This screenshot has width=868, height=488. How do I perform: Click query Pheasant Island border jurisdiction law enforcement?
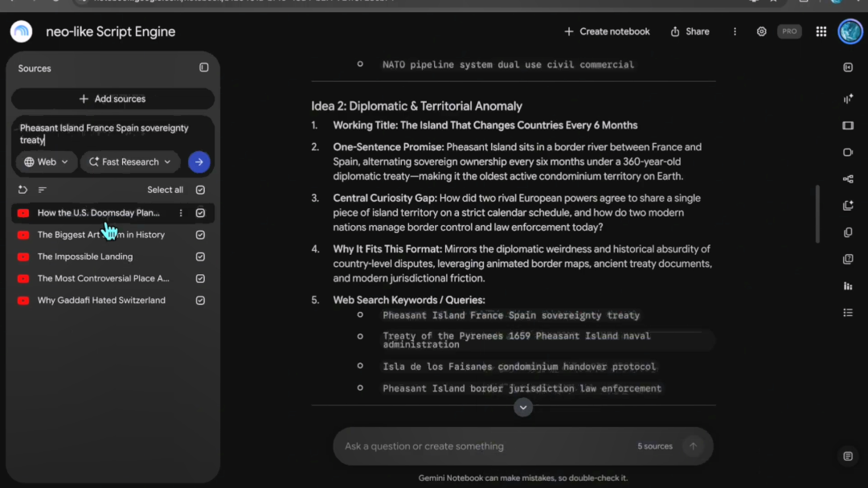click(x=522, y=388)
